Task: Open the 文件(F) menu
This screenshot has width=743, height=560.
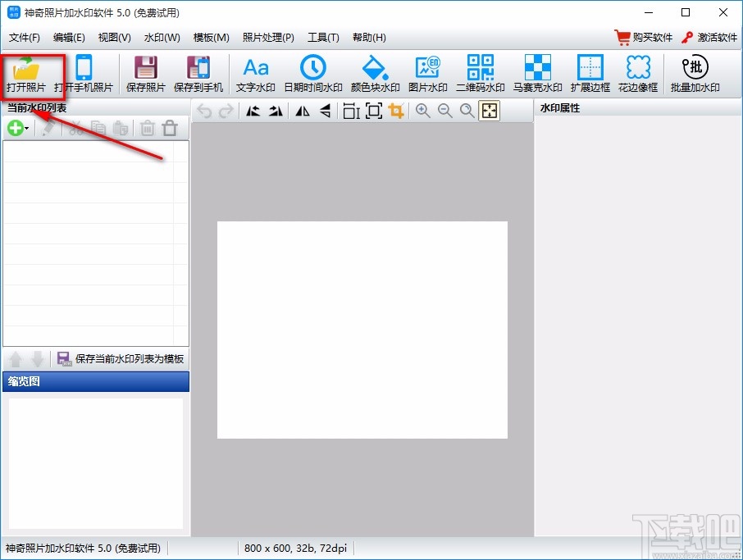Action: pyautogui.click(x=24, y=38)
